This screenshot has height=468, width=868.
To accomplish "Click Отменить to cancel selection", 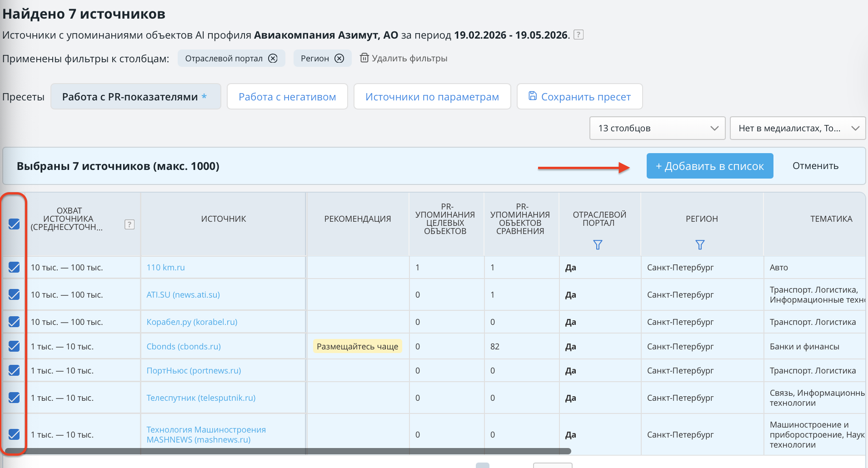I will tap(815, 166).
